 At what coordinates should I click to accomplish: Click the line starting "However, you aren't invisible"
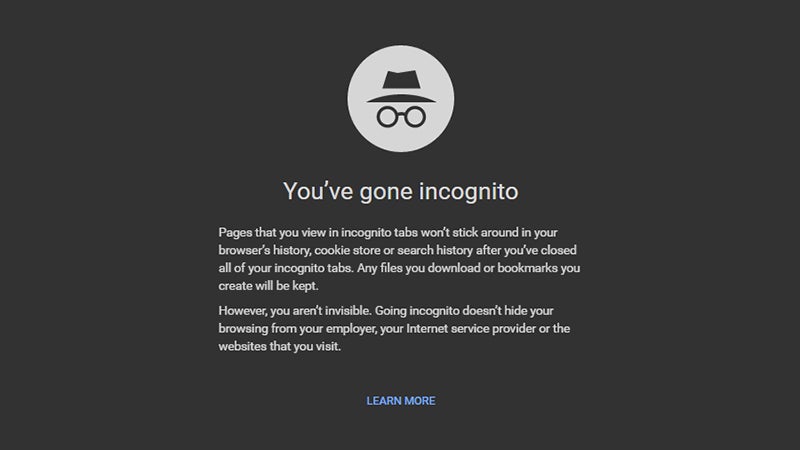tap(386, 311)
